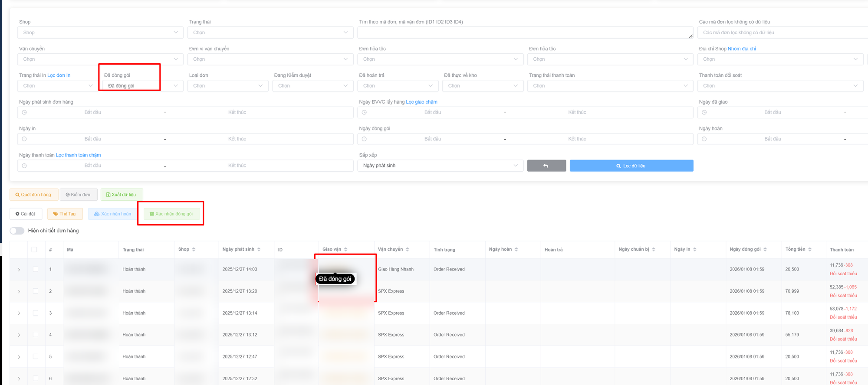Click the Lọc giao chậm link
868x385 pixels.
(421, 102)
